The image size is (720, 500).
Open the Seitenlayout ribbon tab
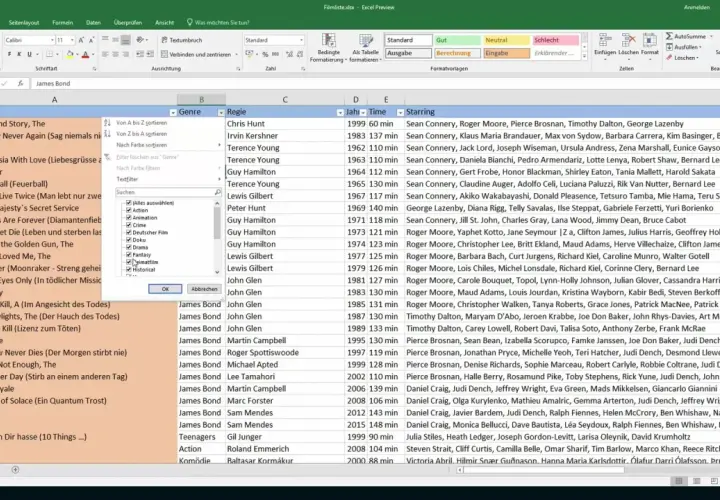tap(24, 22)
